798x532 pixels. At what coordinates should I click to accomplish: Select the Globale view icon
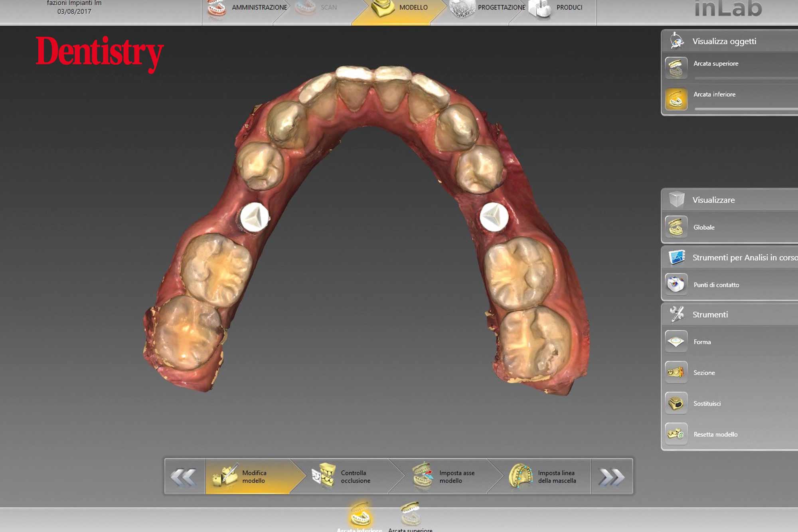(x=676, y=227)
